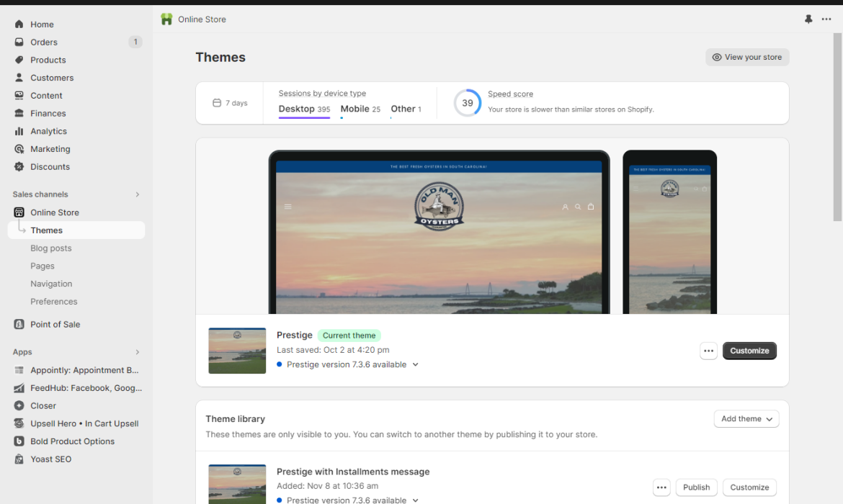Click the Prestige theme thumbnail image

(x=237, y=351)
